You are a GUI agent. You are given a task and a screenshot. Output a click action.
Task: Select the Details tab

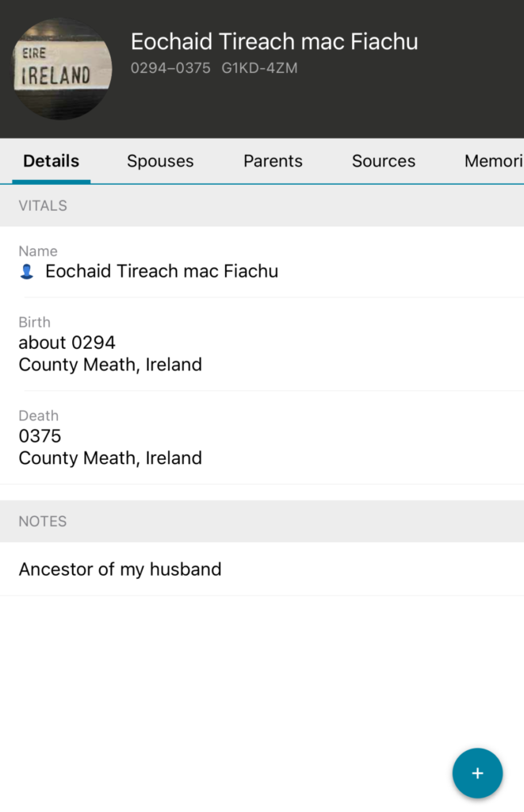52,161
